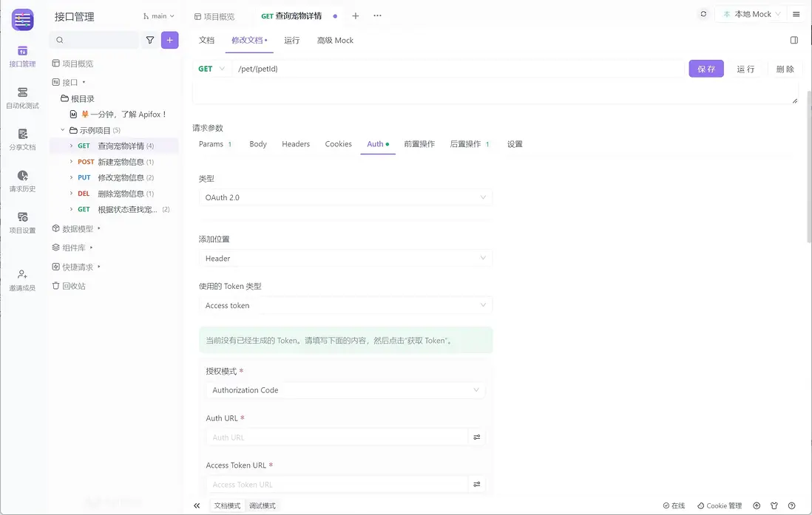The width and height of the screenshot is (812, 515).
Task: Switch to the 后置操作 tab
Action: [470, 144]
